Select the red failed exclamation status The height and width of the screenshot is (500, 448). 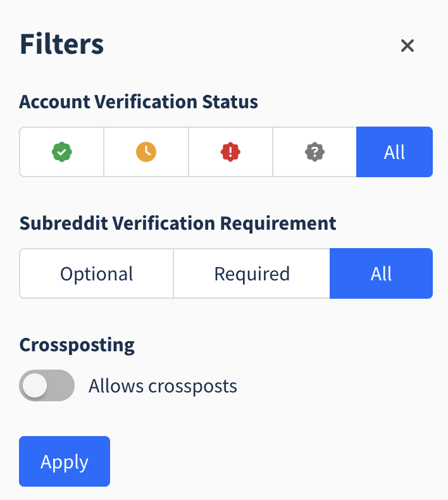point(230,152)
